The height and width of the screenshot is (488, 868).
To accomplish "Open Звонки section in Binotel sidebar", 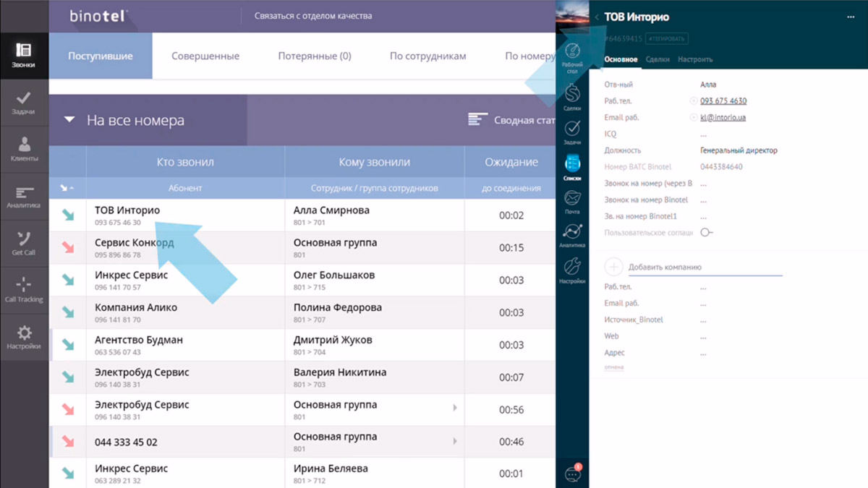I will tap(23, 55).
